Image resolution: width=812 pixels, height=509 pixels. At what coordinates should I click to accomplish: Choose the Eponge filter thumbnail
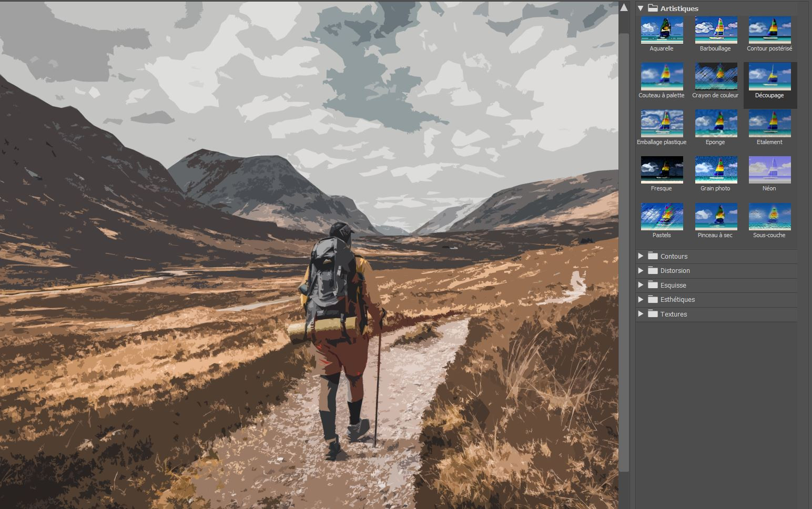tap(715, 124)
